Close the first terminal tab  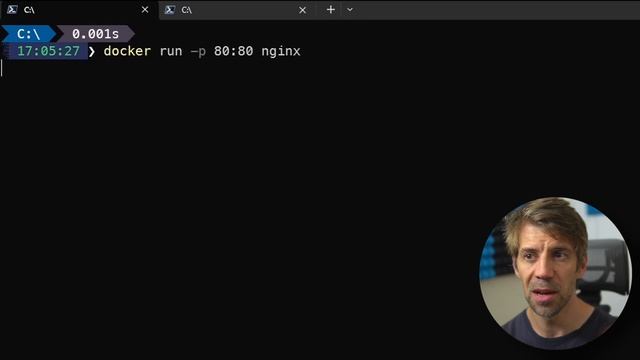[145, 10]
